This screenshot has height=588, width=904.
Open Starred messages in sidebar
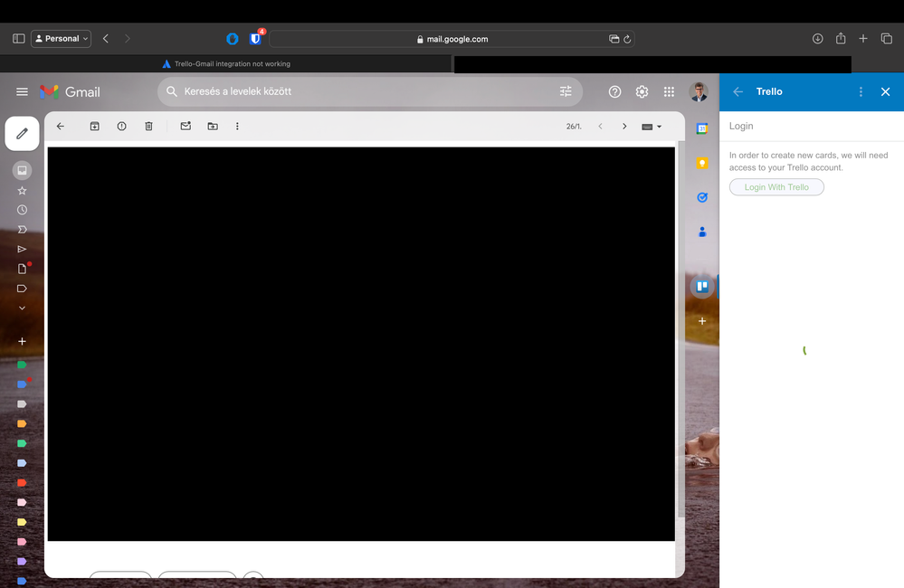[22, 190]
